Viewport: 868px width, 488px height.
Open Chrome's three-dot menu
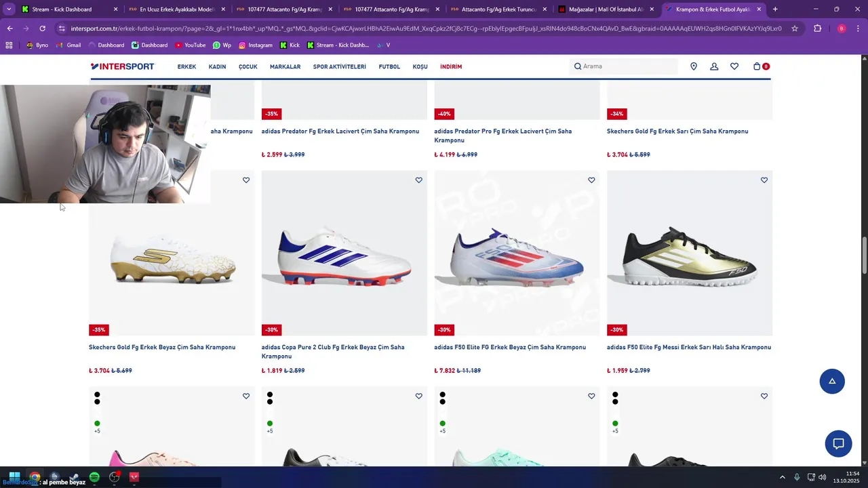859,28
